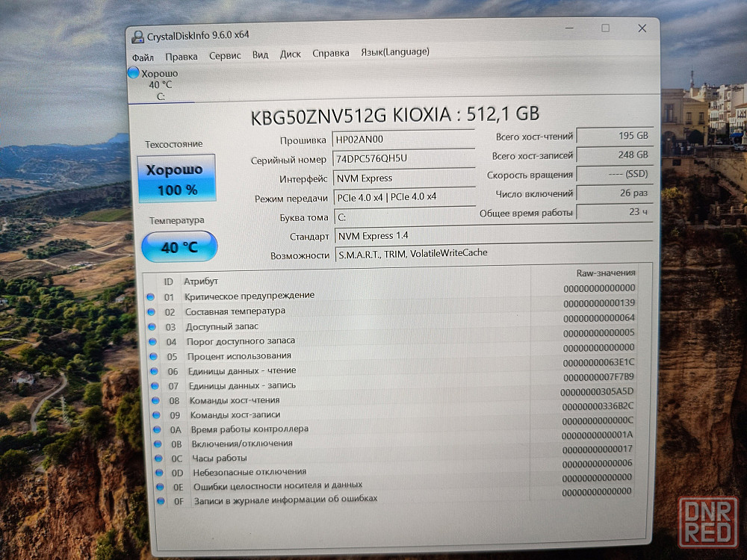The image size is (747, 560).
Task: Click the drive title KBG50ZNV512G KIOXIA : 512,1 GB
Action: [395, 115]
